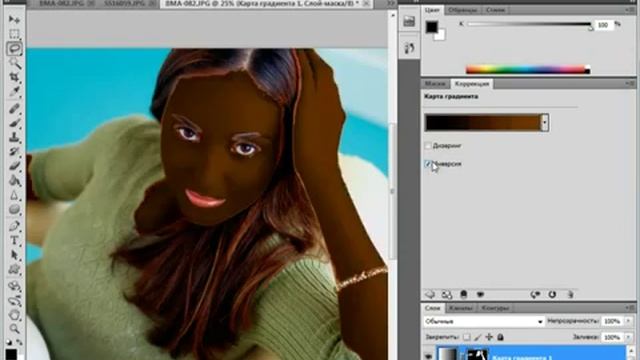Image resolution: width=640 pixels, height=360 pixels.
Task: Select the History Brush tool
Action: [x=14, y=151]
